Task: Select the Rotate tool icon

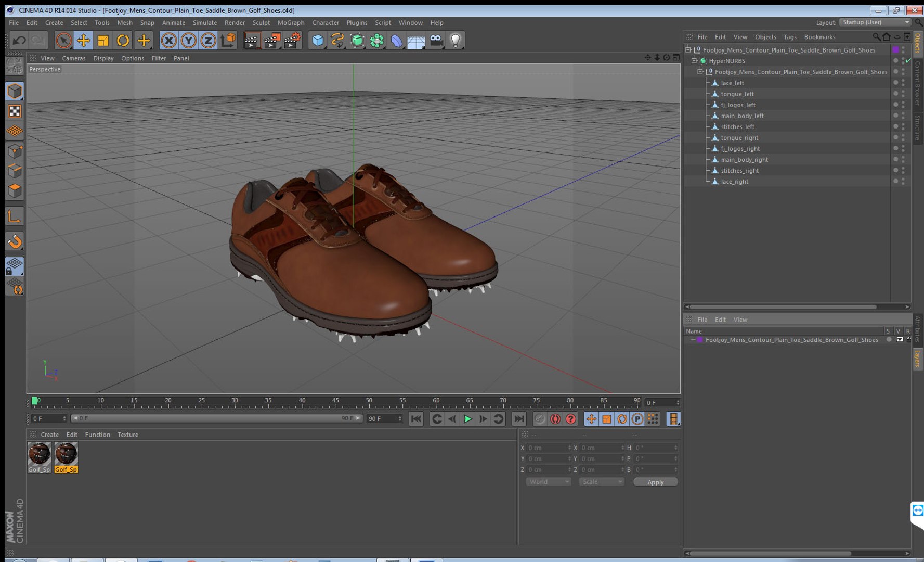Action: pos(123,40)
